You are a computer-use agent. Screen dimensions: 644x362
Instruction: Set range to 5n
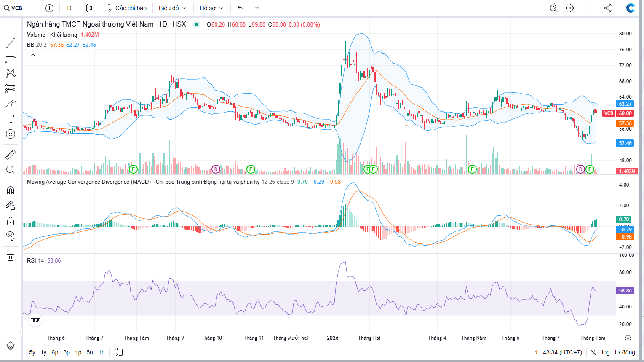(x=90, y=352)
